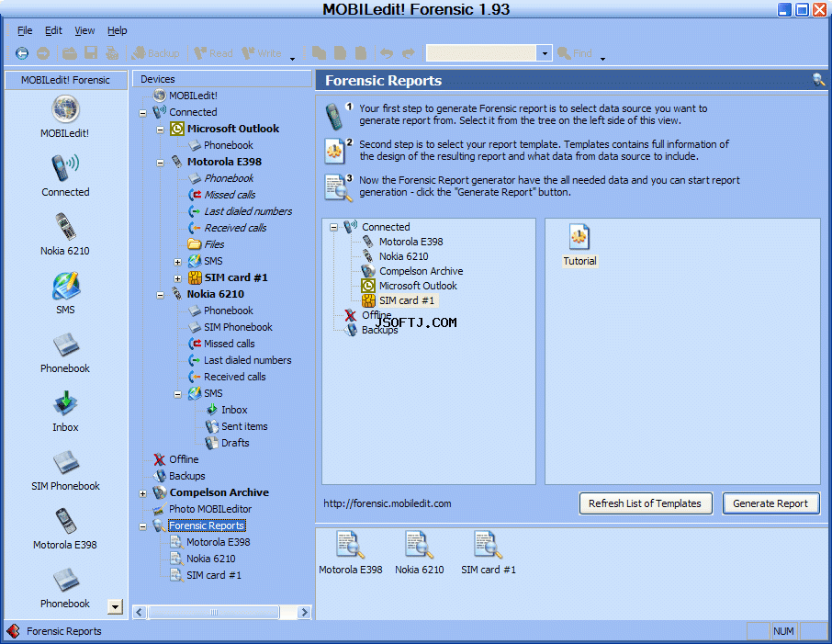Select Sent items under Nokia SMS
The image size is (832, 644).
pyautogui.click(x=244, y=426)
